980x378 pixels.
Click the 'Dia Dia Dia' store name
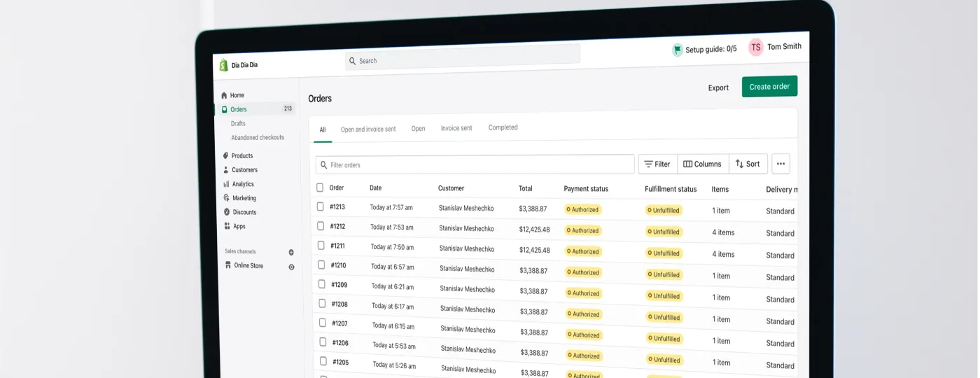click(x=244, y=65)
